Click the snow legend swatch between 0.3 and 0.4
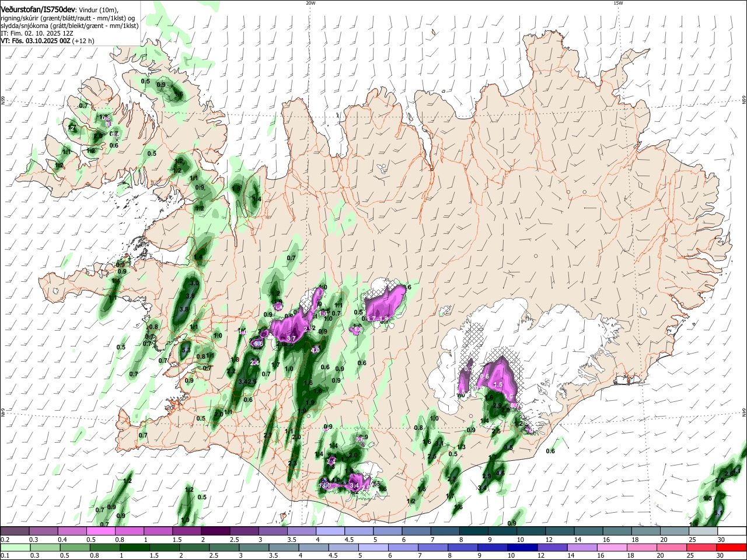747x560 pixels. click(x=44, y=531)
